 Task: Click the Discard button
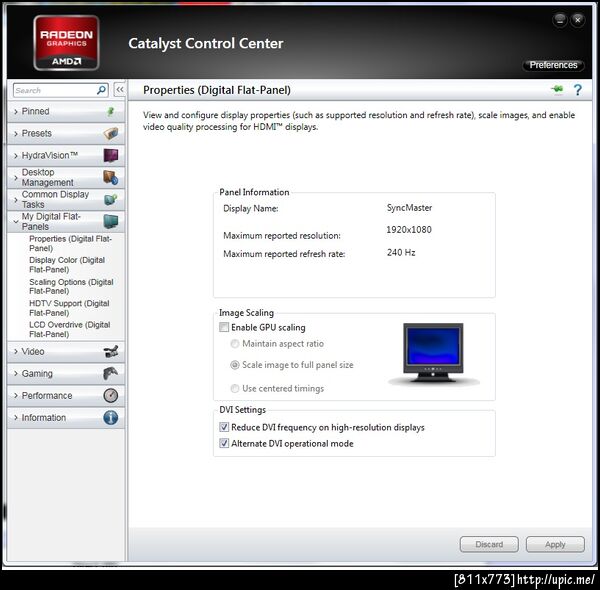point(489,544)
